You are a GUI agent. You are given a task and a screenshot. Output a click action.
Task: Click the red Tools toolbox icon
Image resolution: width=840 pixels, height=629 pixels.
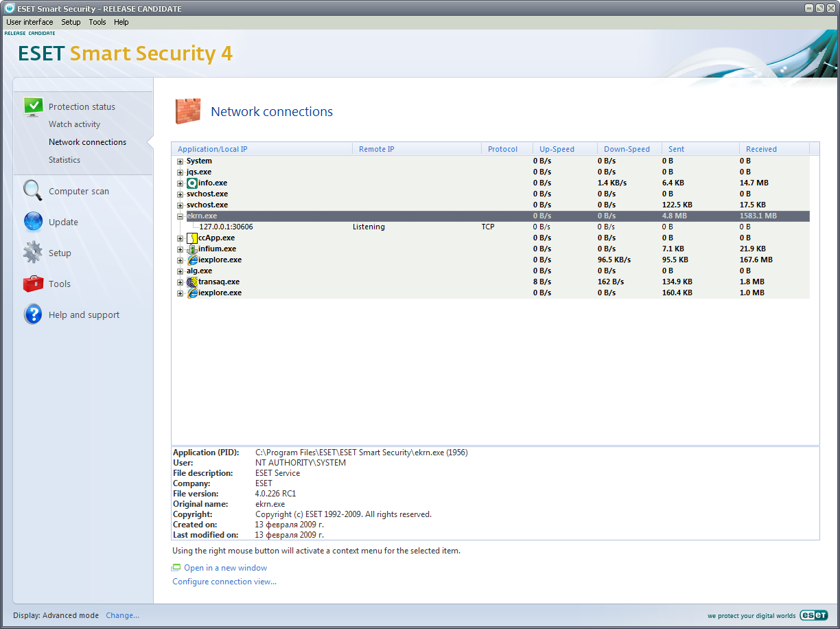pos(33,284)
